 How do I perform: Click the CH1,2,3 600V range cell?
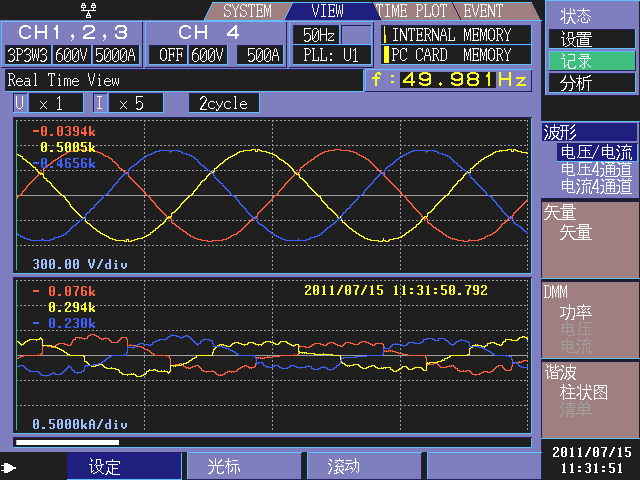pos(71,55)
